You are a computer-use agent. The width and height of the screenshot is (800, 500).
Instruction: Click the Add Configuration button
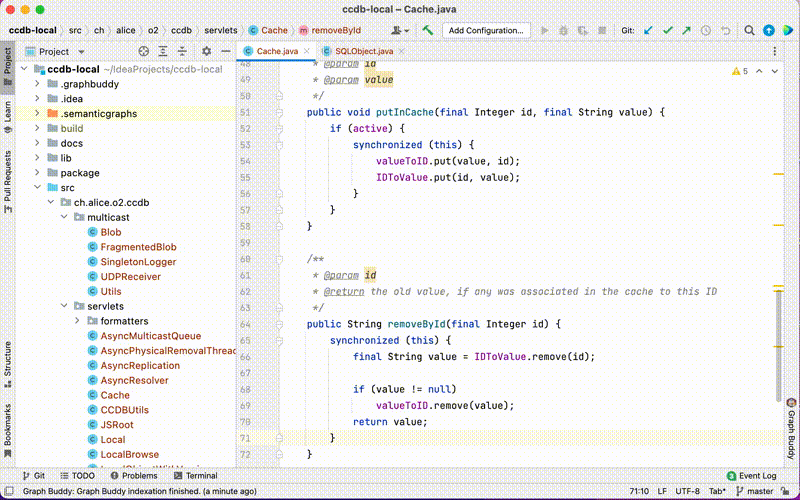tap(486, 31)
